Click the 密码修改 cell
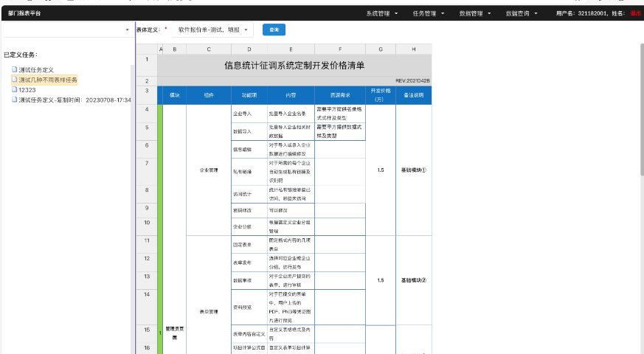644x354 pixels. (x=249, y=210)
